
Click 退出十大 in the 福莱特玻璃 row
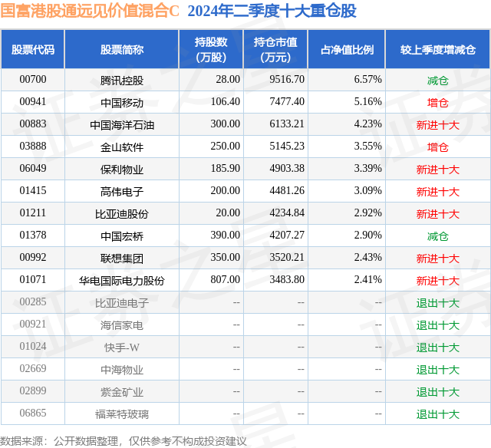pos(438,414)
